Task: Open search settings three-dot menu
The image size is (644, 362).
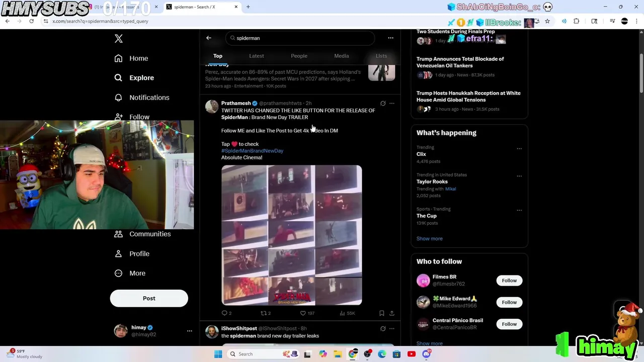Action: pyautogui.click(x=390, y=38)
